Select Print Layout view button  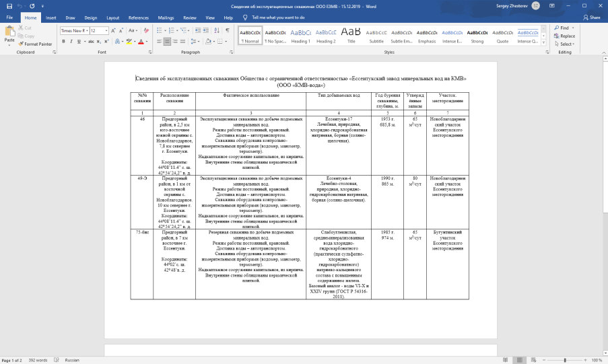(519, 360)
